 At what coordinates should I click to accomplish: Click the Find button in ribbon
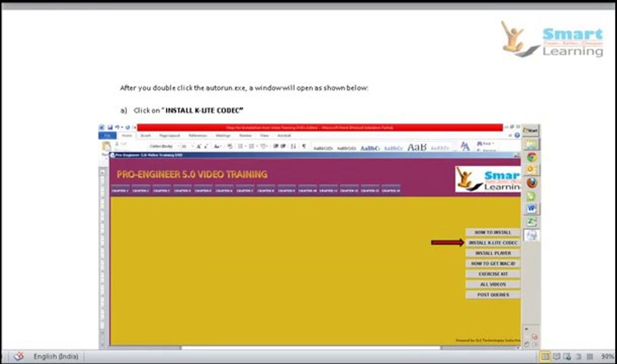(485, 144)
